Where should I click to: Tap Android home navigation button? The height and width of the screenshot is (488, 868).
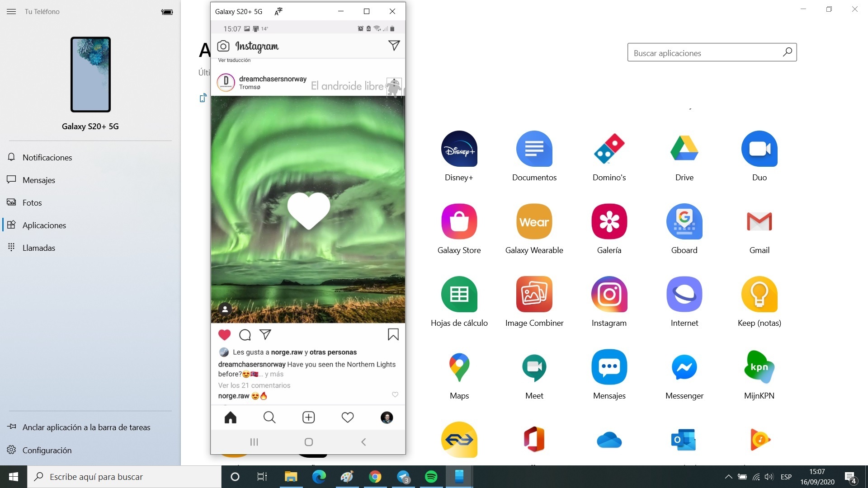click(309, 442)
